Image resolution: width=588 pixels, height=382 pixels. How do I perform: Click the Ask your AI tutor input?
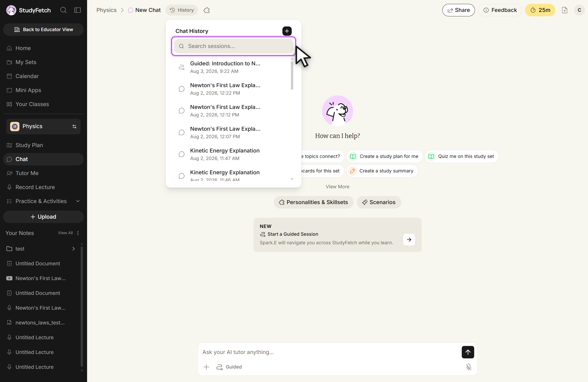pyautogui.click(x=329, y=352)
